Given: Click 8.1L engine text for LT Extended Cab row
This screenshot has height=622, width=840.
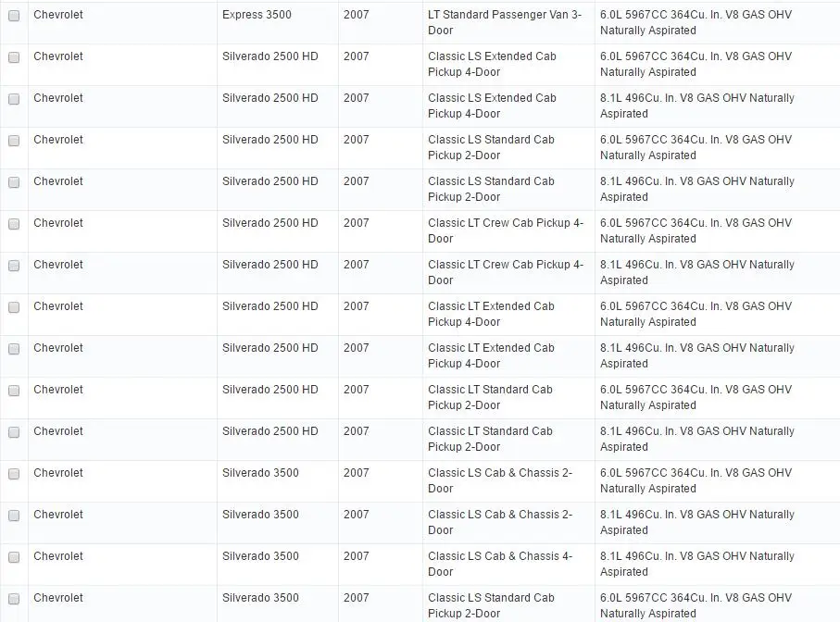Looking at the screenshot, I should pyautogui.click(x=697, y=356).
